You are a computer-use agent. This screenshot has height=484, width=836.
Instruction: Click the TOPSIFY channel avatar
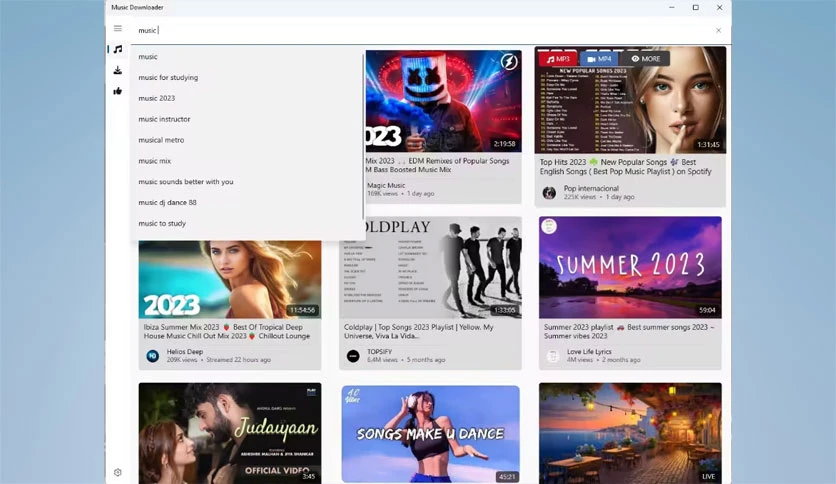coord(353,356)
